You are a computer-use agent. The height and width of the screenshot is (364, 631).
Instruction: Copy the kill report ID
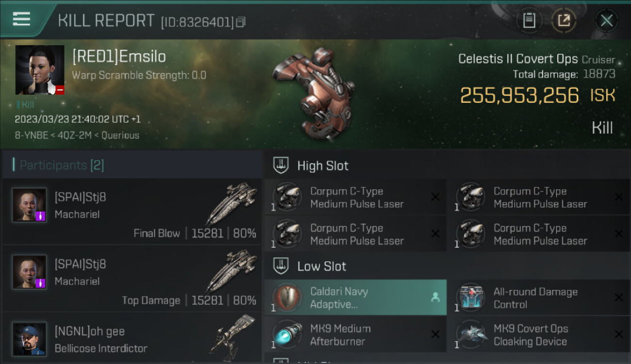point(241,22)
